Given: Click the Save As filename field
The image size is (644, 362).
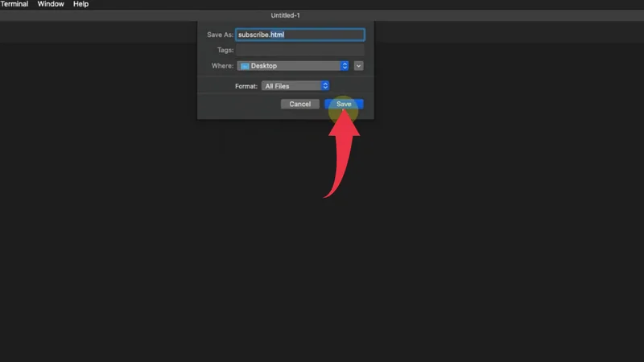Looking at the screenshot, I should tap(299, 35).
